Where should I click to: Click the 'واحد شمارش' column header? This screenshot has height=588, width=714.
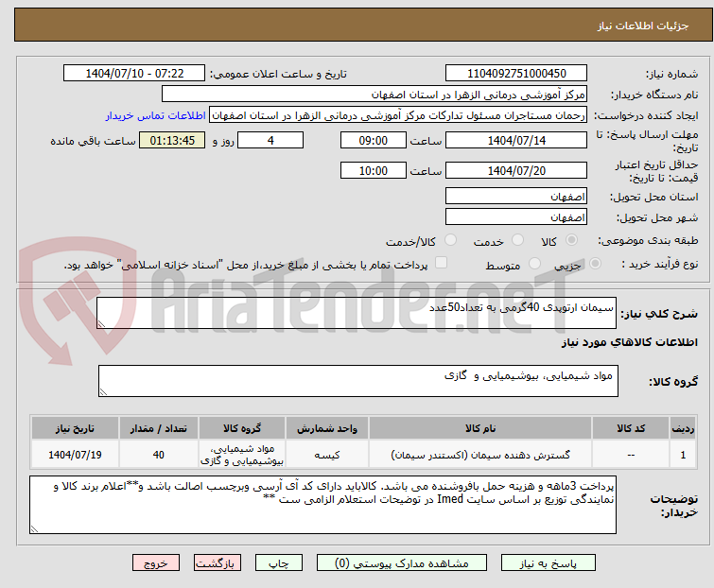pyautogui.click(x=327, y=428)
